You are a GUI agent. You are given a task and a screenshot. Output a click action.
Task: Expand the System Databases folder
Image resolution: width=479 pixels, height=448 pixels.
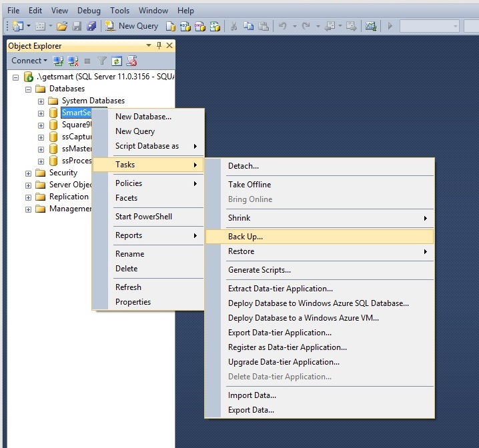(41, 101)
